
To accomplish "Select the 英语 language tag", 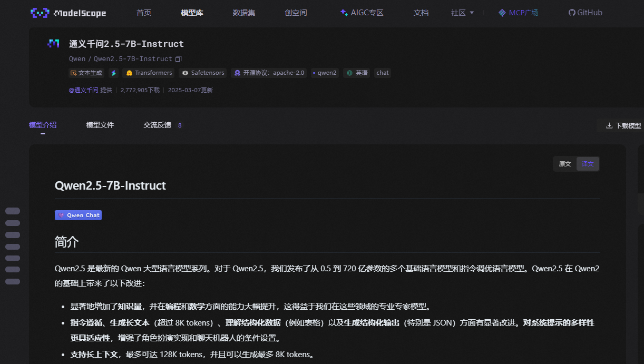I will [357, 73].
